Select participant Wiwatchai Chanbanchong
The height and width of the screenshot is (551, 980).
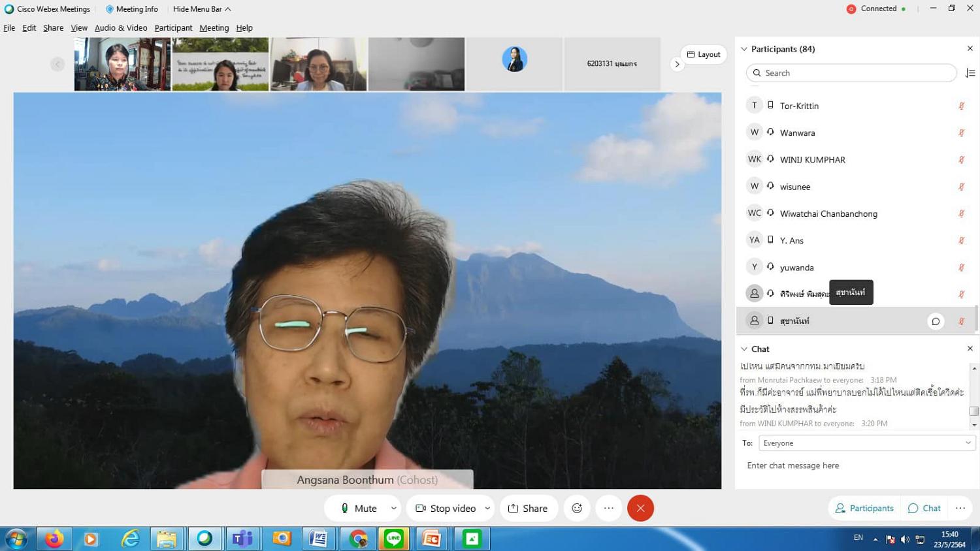[x=855, y=213]
